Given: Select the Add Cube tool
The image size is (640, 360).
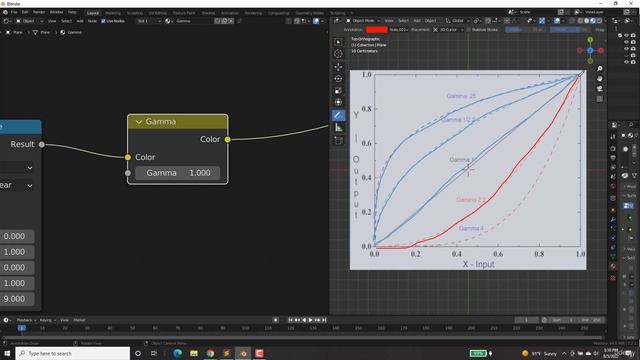Looking at the screenshot, I should 338,141.
